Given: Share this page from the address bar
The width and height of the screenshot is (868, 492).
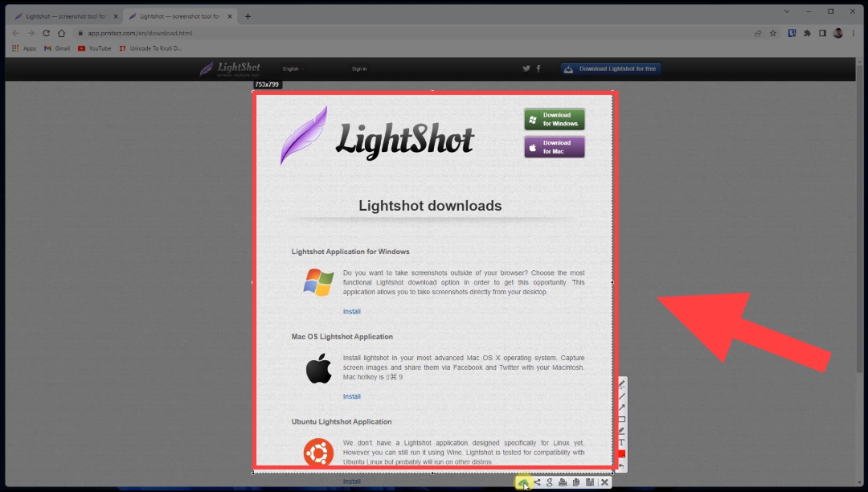Looking at the screenshot, I should (758, 33).
